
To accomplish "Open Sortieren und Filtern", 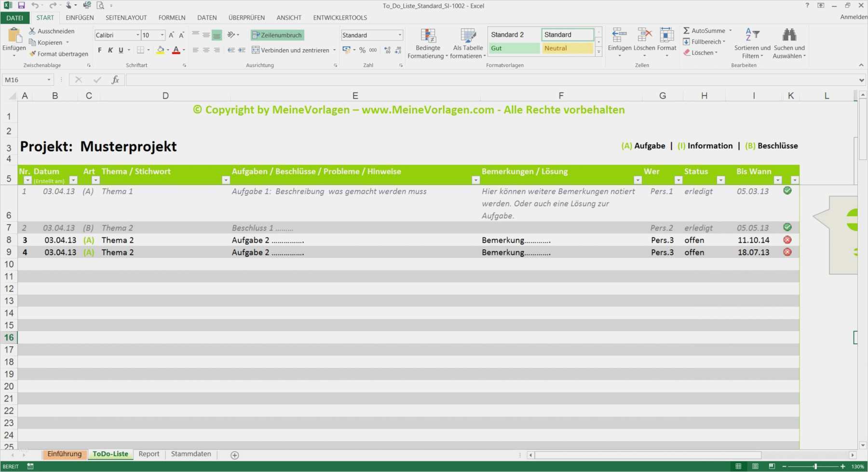I will (752, 42).
